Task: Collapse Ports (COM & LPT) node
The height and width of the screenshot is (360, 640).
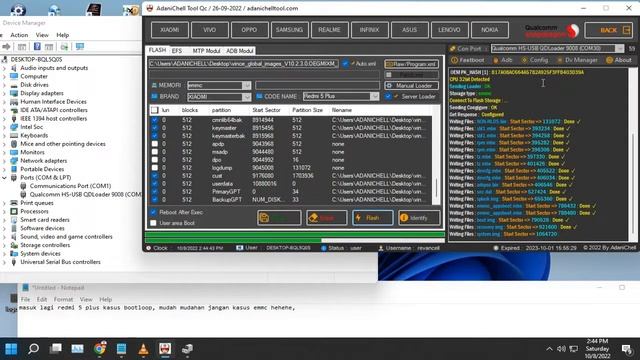Action: point(4,178)
